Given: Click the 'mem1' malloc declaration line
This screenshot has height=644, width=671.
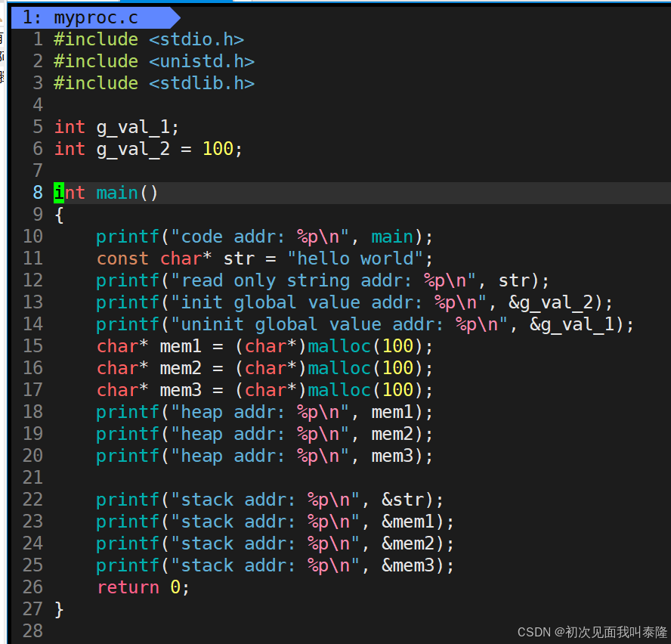Looking at the screenshot, I should click(264, 346).
